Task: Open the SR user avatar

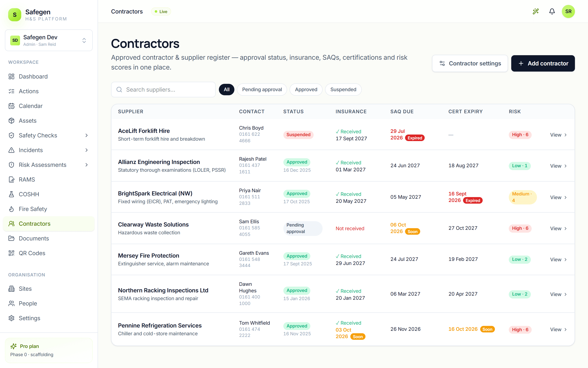Action: coord(568,11)
